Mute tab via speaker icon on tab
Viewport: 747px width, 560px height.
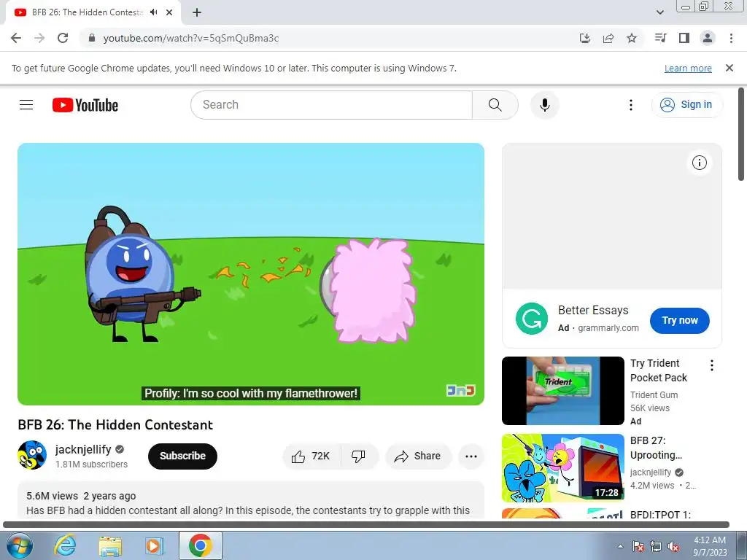153,12
